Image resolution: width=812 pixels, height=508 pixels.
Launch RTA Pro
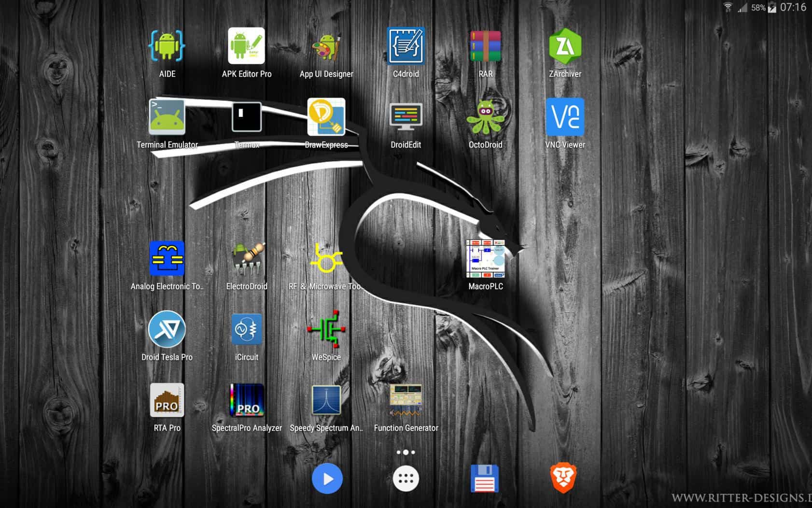pyautogui.click(x=167, y=400)
